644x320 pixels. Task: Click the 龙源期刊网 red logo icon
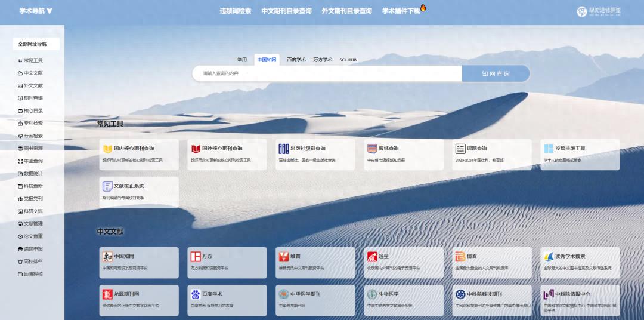click(107, 294)
